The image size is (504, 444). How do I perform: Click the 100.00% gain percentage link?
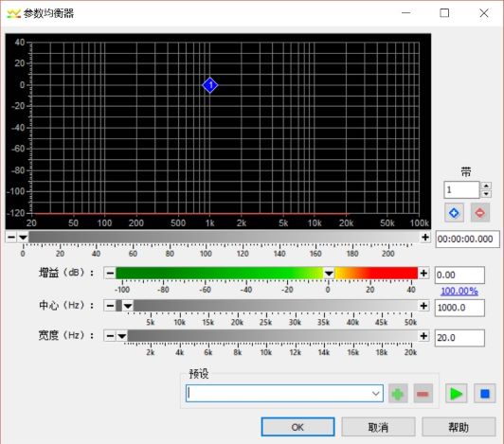click(x=459, y=291)
